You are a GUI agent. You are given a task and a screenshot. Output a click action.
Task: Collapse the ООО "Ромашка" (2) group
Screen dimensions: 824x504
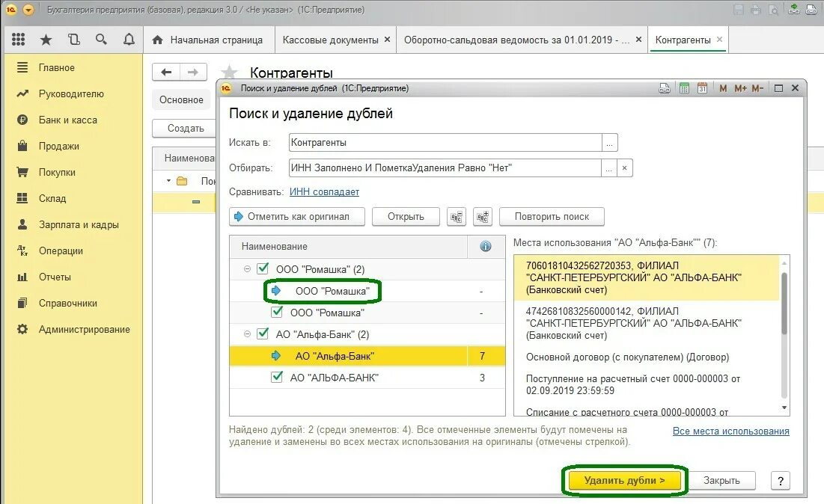247,268
